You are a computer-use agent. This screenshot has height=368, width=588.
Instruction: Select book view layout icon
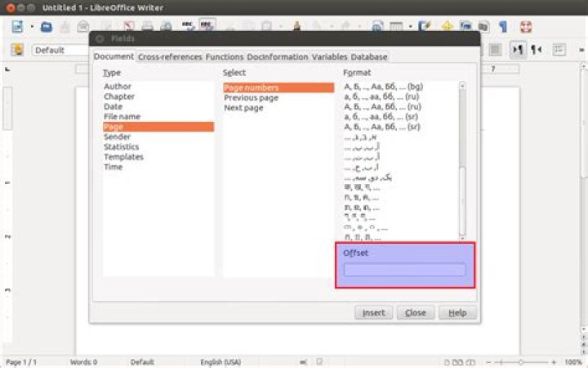pos(470,362)
